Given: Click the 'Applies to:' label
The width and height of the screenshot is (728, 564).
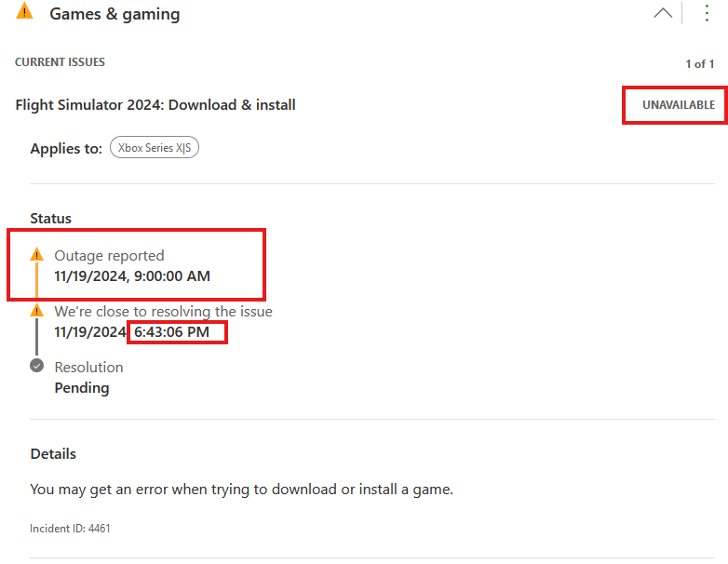Looking at the screenshot, I should click(66, 149).
